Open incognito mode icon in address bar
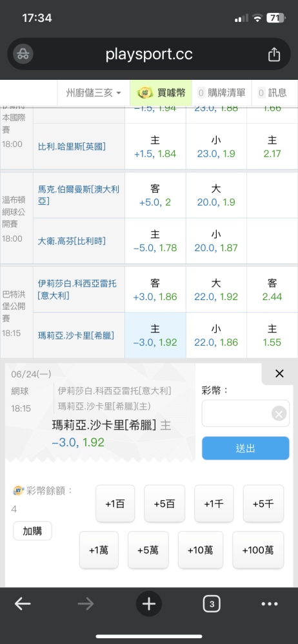The image size is (298, 644). point(23,54)
